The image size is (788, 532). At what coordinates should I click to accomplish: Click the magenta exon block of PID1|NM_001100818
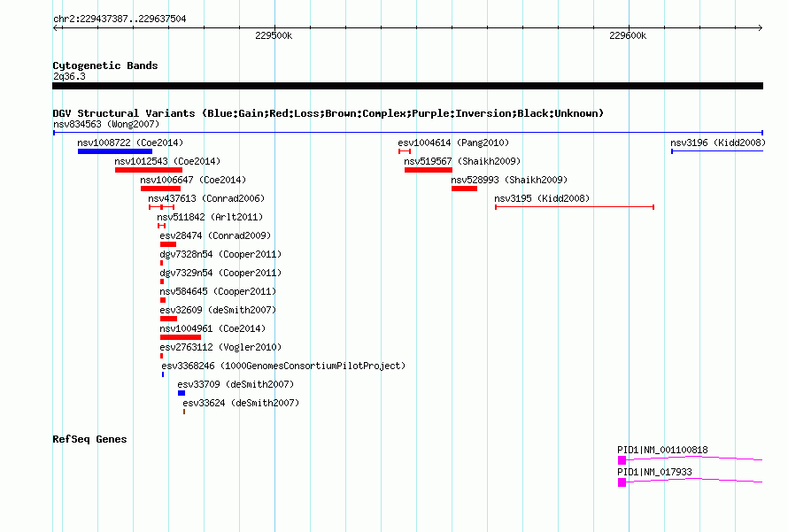[622, 460]
